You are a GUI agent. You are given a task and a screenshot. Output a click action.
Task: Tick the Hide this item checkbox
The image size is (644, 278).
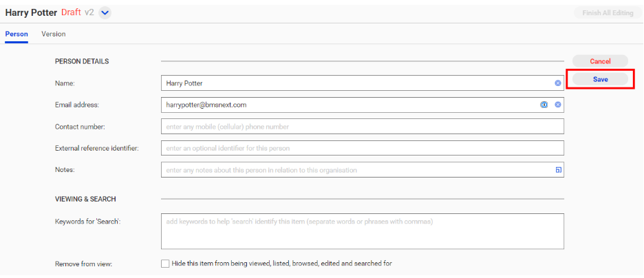(x=165, y=264)
